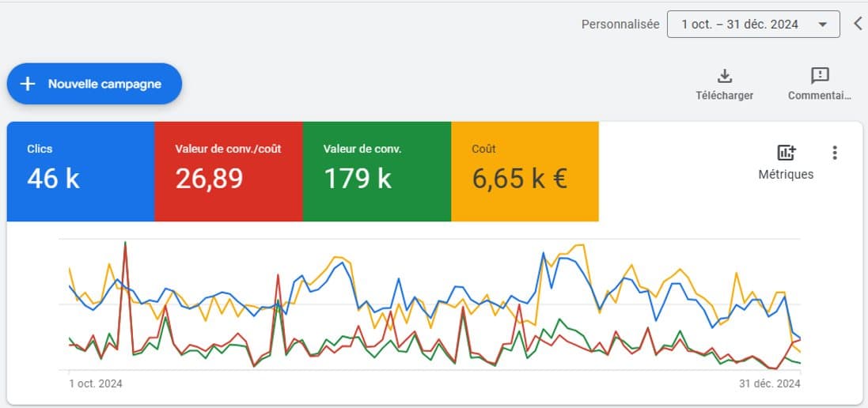Select the yellow Coût metric card
The image size is (868, 408).
[x=525, y=172]
